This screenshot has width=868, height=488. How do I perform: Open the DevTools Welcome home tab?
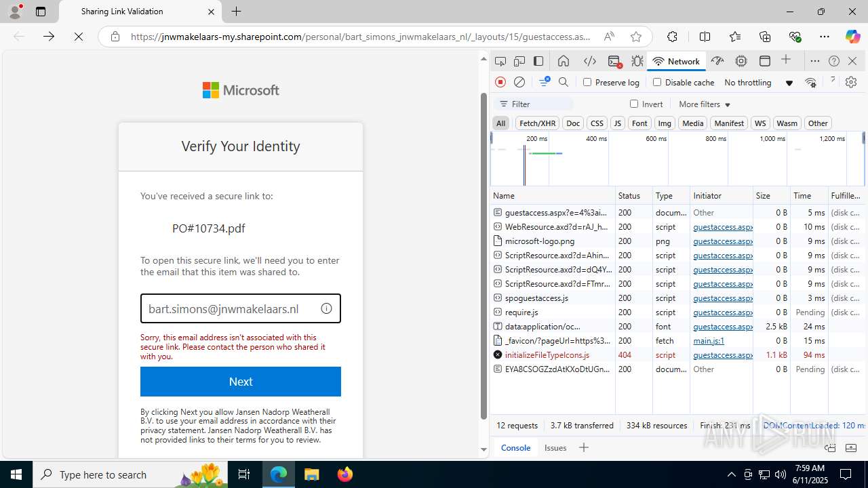pos(564,61)
